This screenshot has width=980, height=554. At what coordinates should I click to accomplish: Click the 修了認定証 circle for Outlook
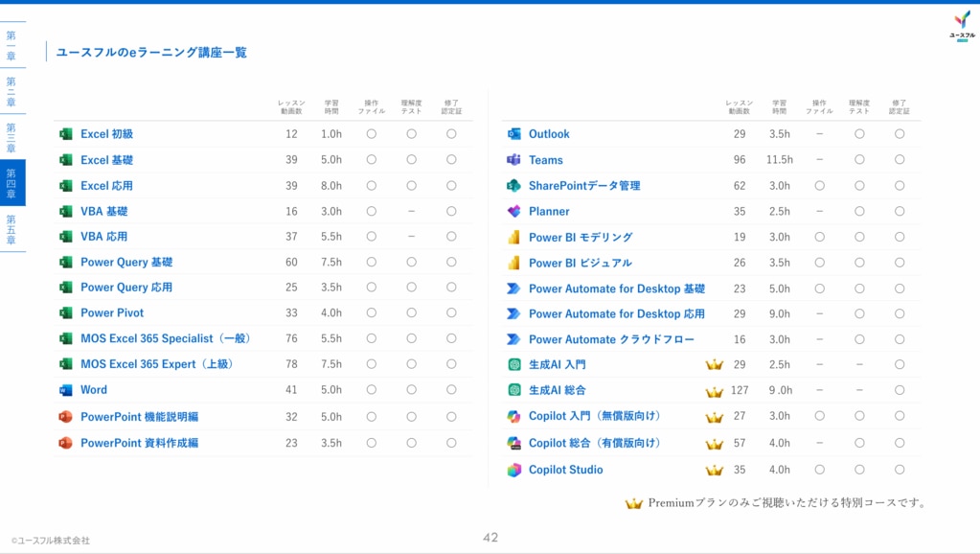[899, 134]
